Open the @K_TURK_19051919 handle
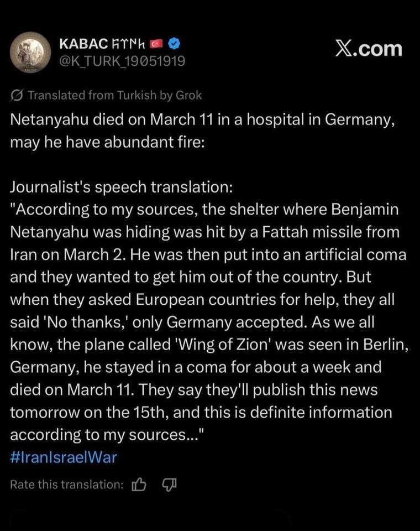The height and width of the screenshot is (531, 420). coord(122,61)
